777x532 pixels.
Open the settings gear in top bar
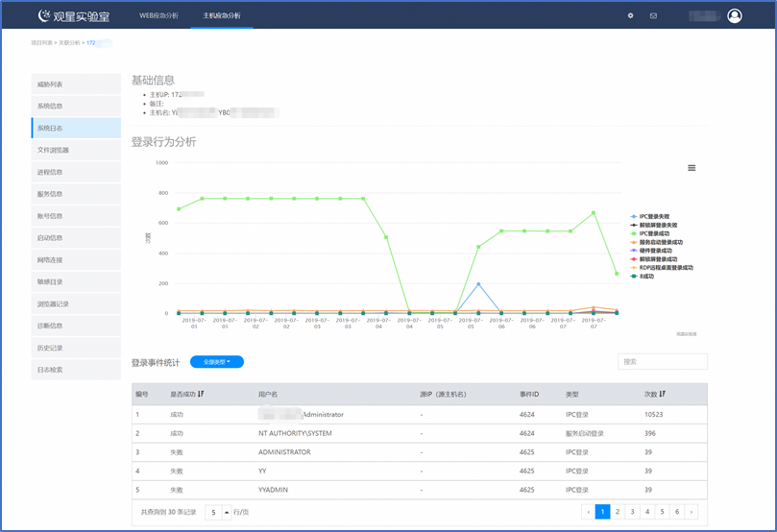point(630,15)
